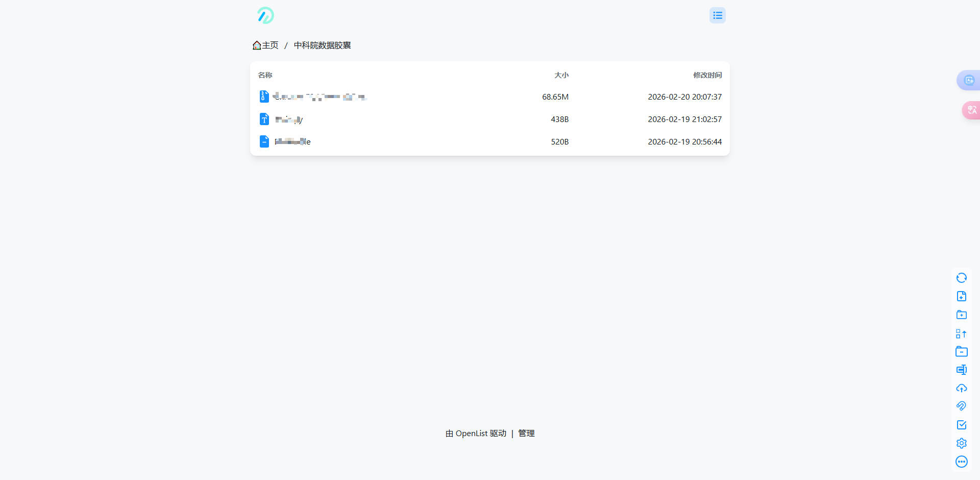The image size is (980, 480).
Task: Open the batch rename icon
Action: click(x=961, y=370)
